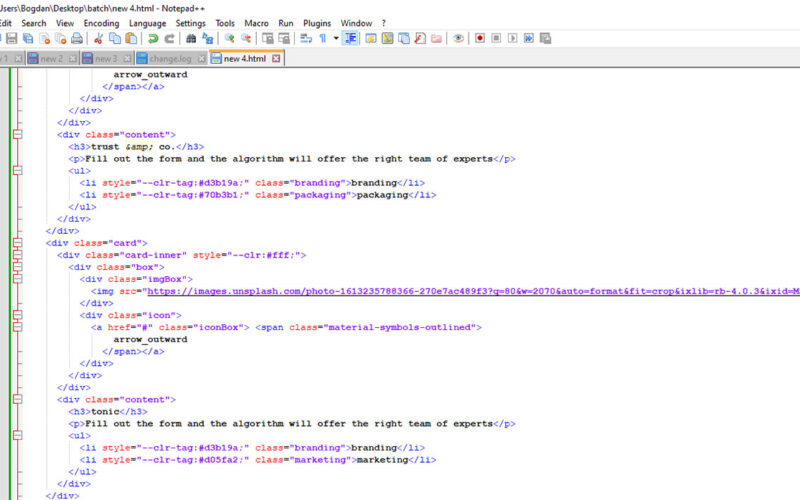Collapse the div class="card" fold marker
This screenshot has width=800, height=500.
pyautogui.click(x=17, y=242)
